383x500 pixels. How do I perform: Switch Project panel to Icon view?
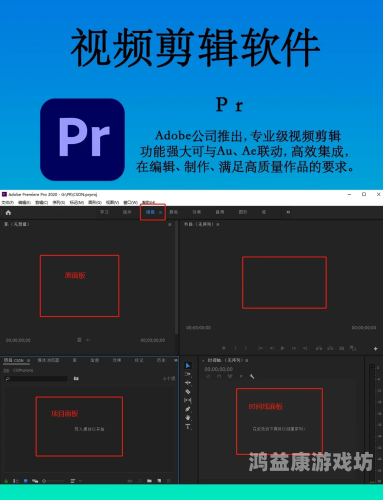tap(25, 481)
